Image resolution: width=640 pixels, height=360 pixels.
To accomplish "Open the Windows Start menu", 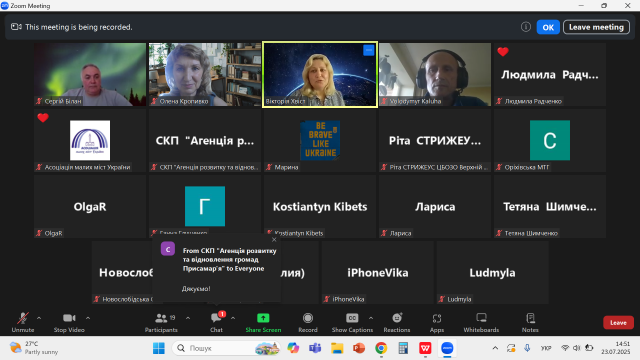I will tap(159, 348).
